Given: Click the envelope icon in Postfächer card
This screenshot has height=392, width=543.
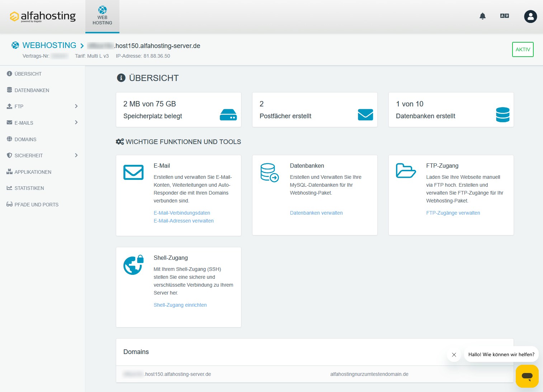Looking at the screenshot, I should tap(365, 115).
